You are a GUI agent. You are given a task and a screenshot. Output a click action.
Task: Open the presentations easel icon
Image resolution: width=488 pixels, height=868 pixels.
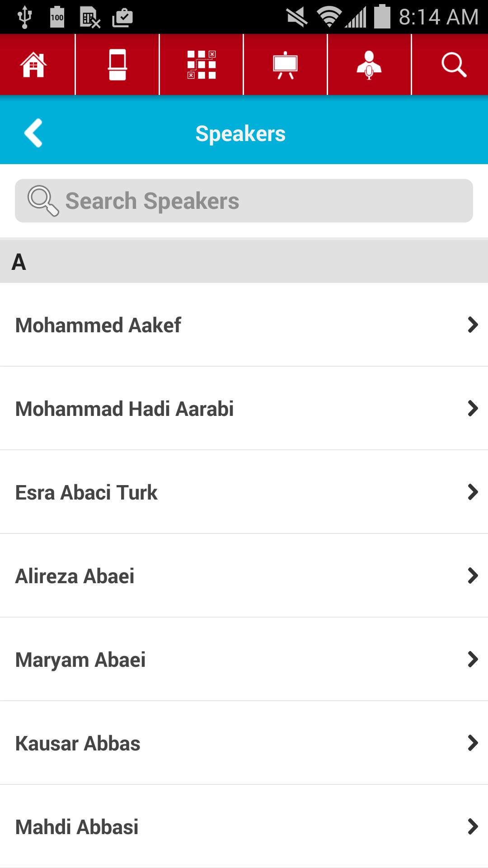pos(285,65)
